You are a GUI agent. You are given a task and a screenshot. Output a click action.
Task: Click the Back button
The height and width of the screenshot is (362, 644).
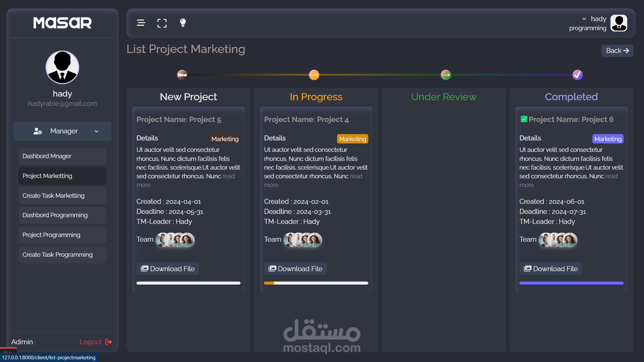617,51
